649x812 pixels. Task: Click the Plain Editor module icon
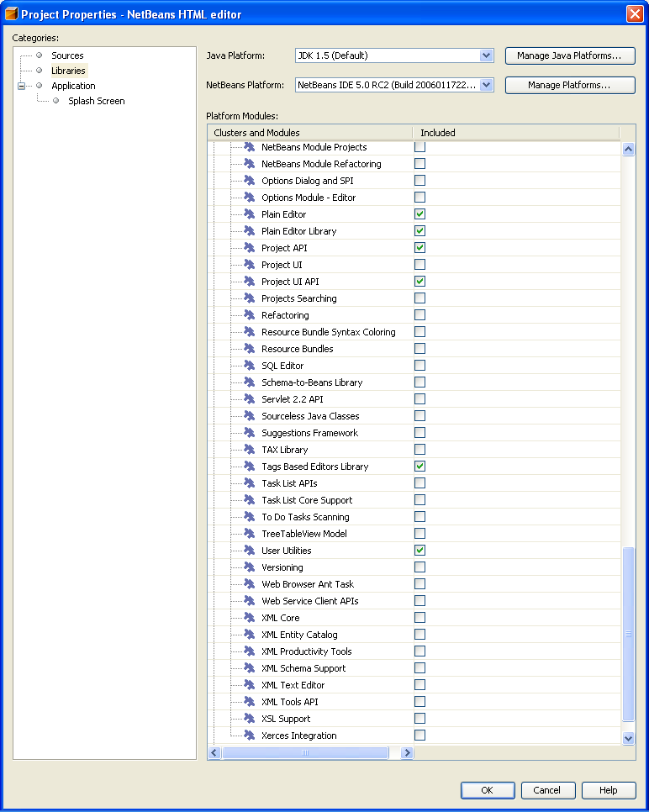tap(250, 214)
